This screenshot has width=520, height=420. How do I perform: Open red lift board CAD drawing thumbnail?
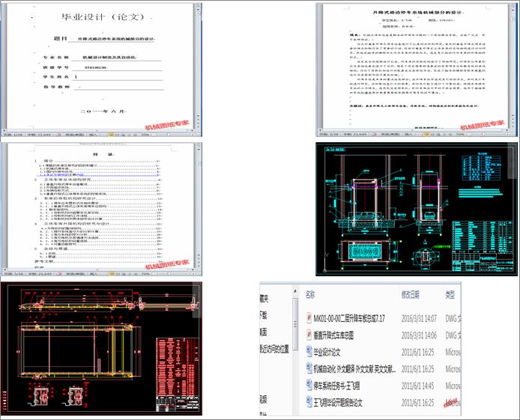click(101, 348)
